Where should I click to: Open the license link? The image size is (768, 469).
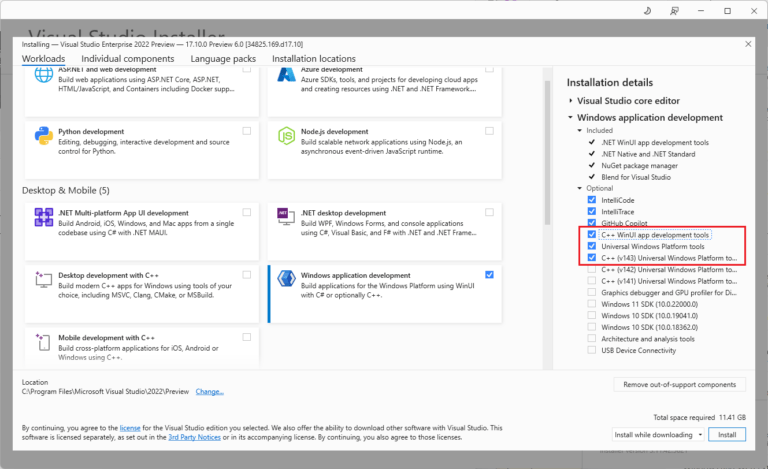point(130,428)
